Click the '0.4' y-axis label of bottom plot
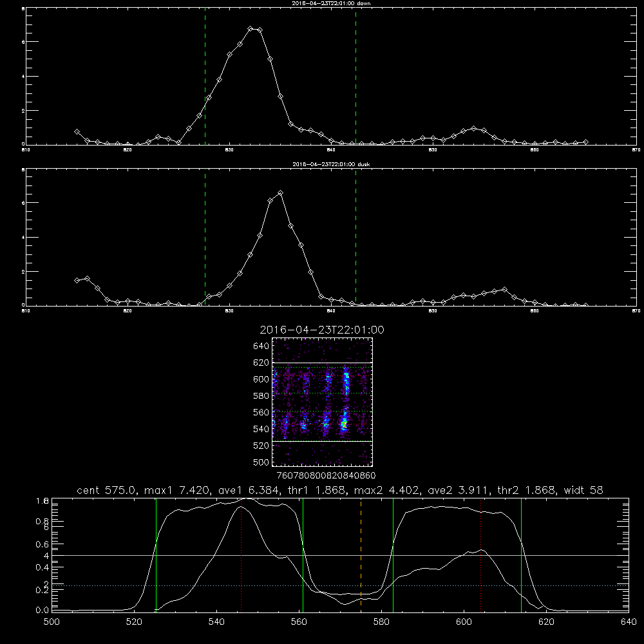The height and width of the screenshot is (644, 644). coord(43,567)
